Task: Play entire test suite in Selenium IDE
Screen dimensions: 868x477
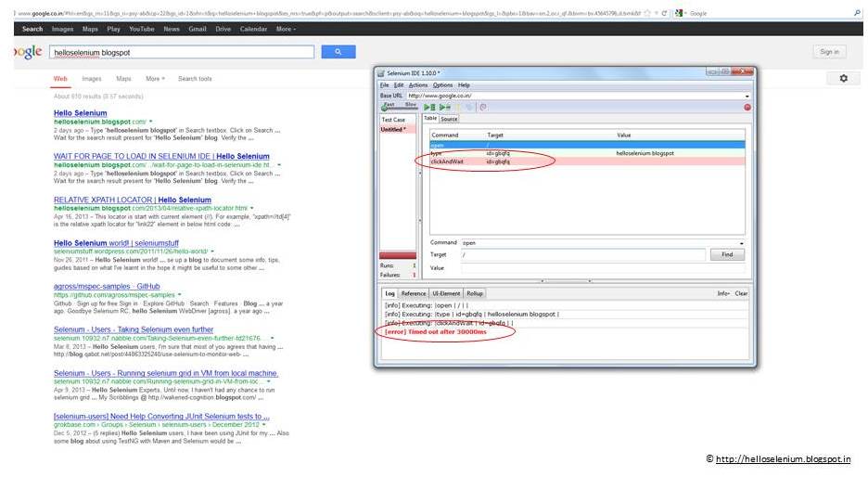Action: (430, 108)
